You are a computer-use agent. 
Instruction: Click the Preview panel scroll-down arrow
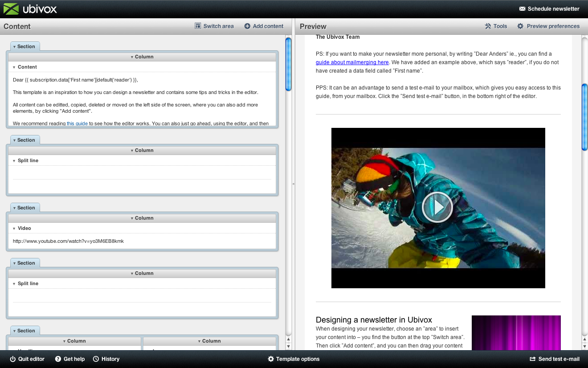[584, 346]
